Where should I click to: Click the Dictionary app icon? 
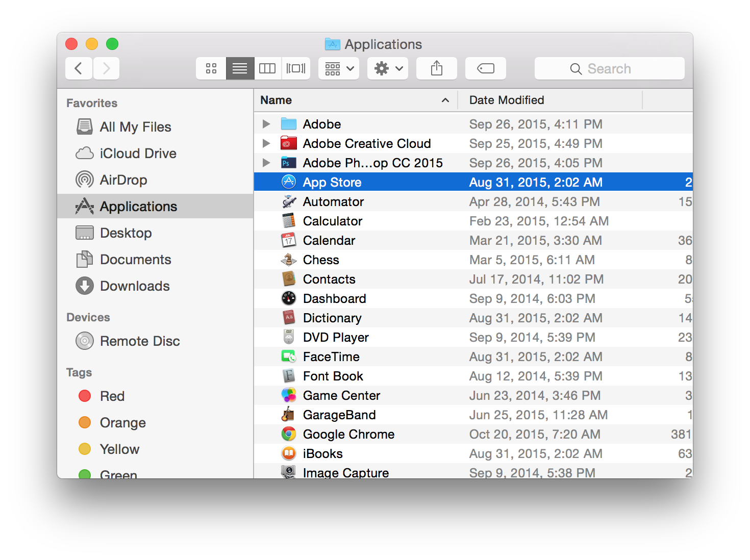coord(289,318)
